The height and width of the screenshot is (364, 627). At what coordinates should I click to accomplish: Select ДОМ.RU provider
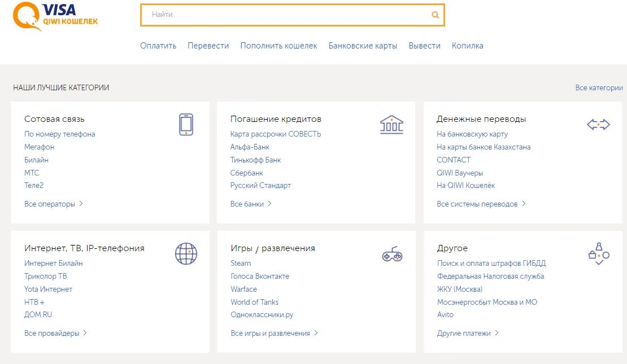pyautogui.click(x=38, y=314)
